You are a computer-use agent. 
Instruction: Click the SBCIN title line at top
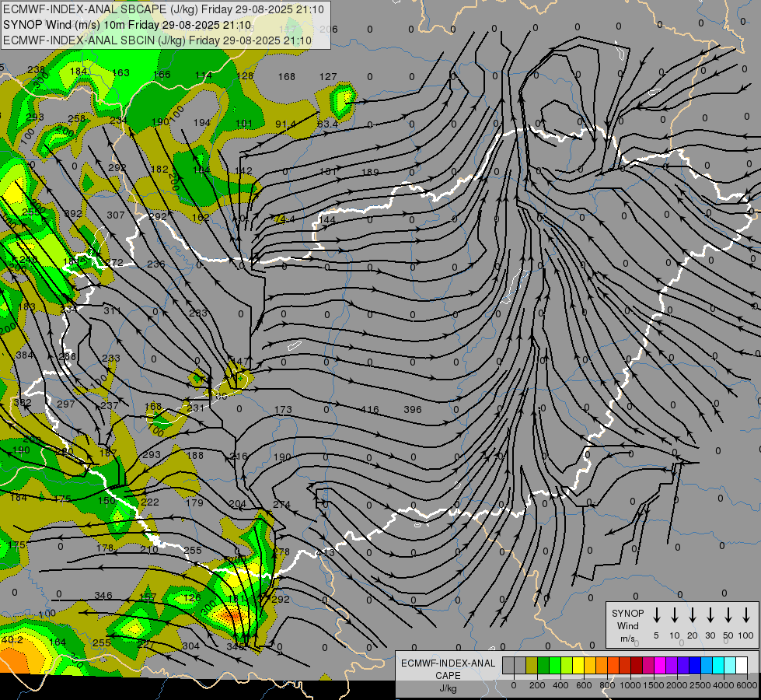pyautogui.click(x=157, y=40)
